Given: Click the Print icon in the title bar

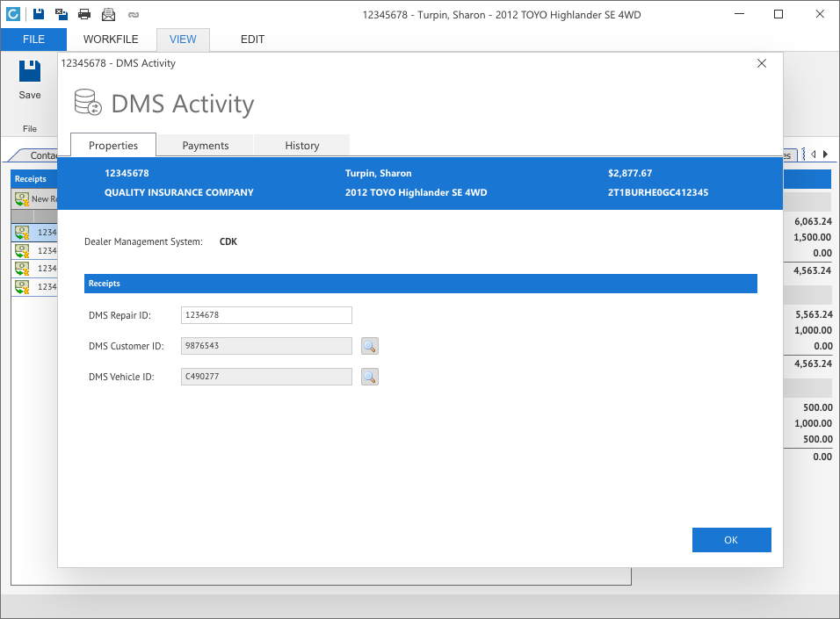Looking at the screenshot, I should pyautogui.click(x=84, y=14).
